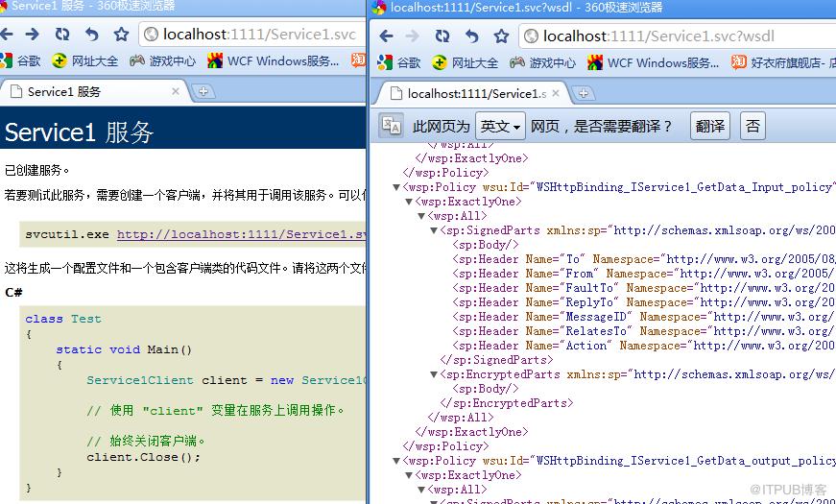Collapse wsp:ExactlyOne under GetData_output_policy
836x504 pixels.
click(x=409, y=475)
